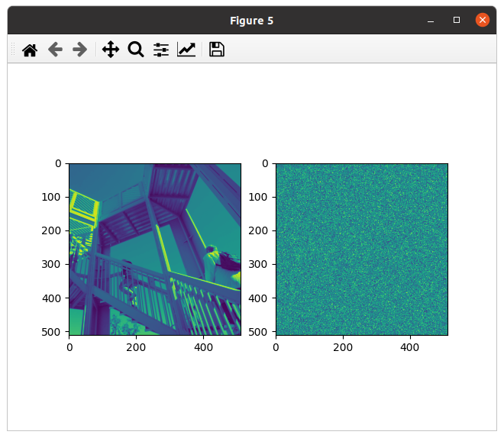Toggle the Pan axes tool

pyautogui.click(x=111, y=50)
